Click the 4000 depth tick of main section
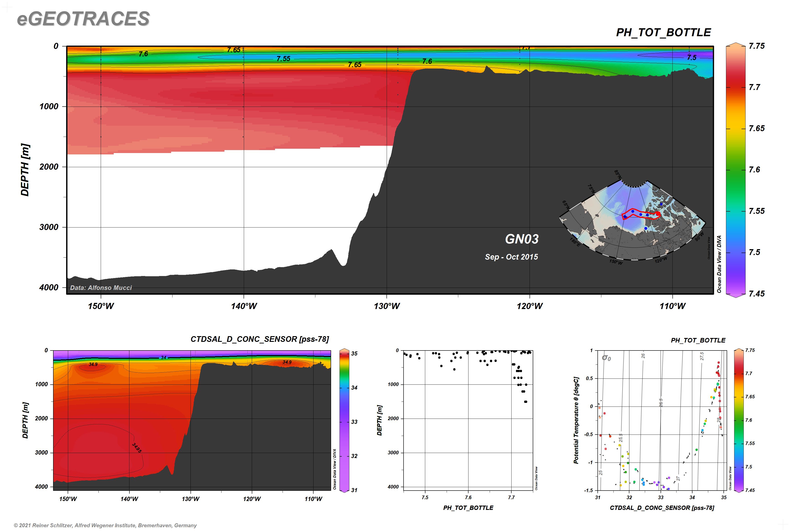The width and height of the screenshot is (790, 532). click(x=49, y=288)
